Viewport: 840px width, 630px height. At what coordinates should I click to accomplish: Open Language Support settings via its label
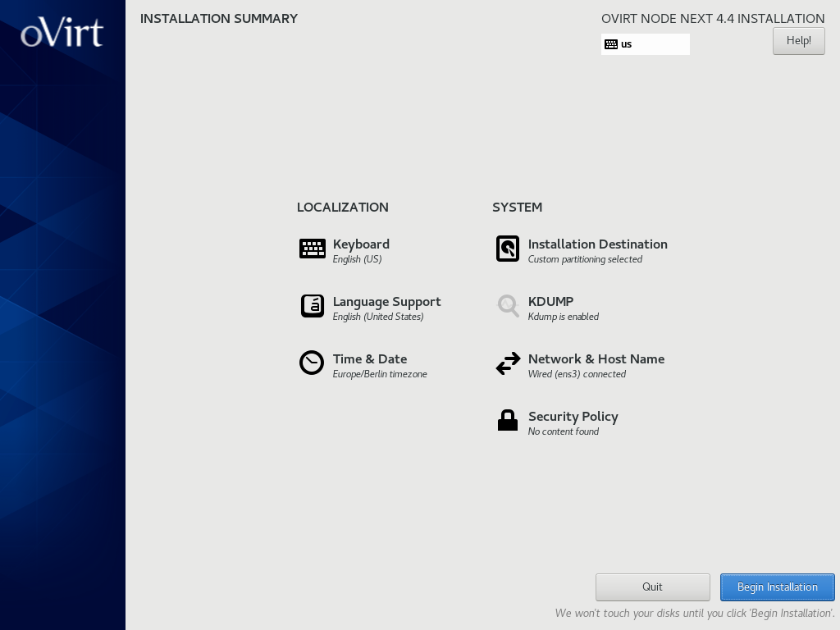(387, 302)
